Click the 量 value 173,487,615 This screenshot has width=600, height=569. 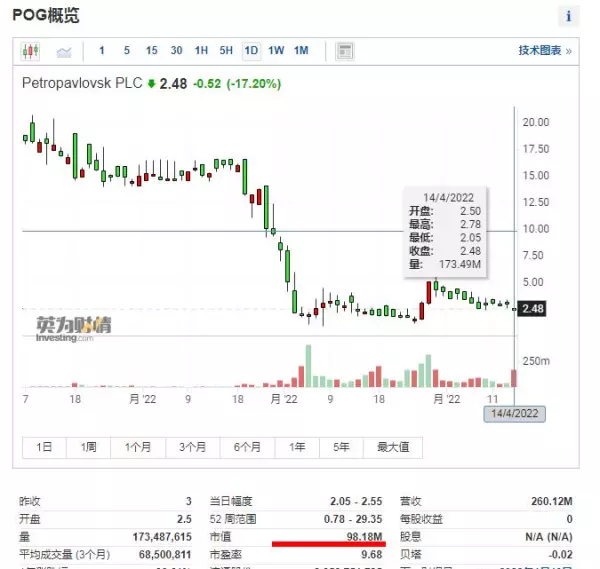point(162,537)
